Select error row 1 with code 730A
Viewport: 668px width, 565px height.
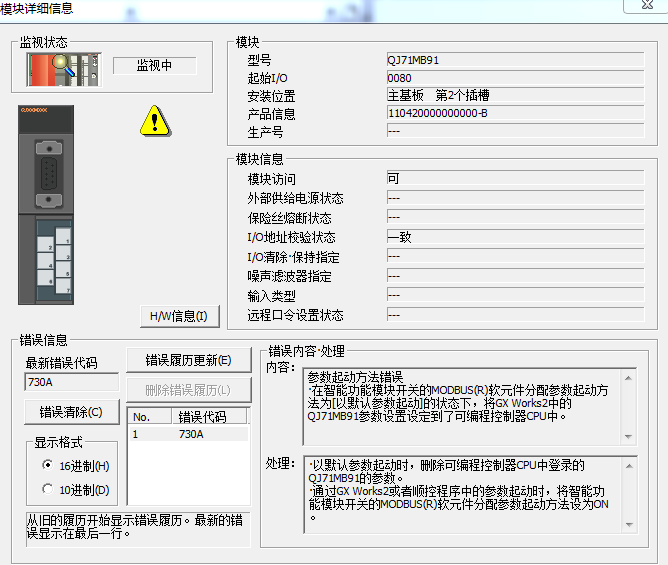(x=188, y=434)
